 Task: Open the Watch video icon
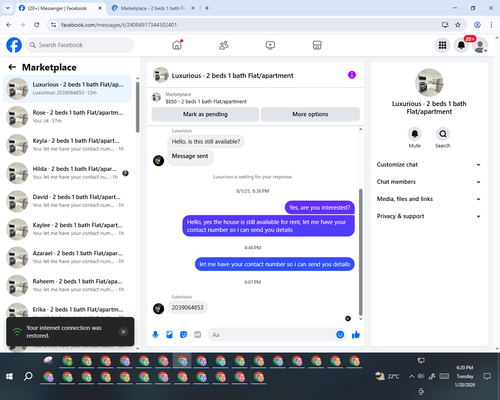[270, 45]
